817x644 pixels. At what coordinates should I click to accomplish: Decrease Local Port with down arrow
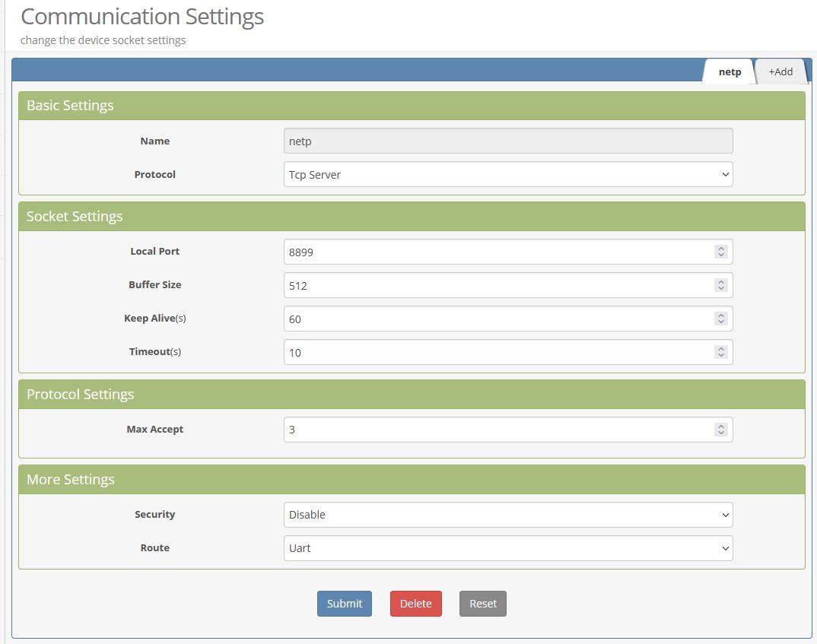click(721, 255)
